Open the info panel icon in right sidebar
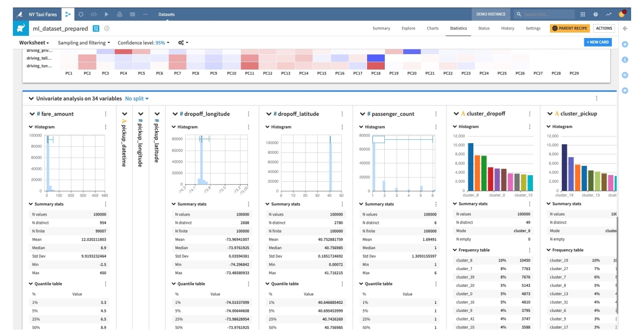The image size is (644, 336). click(624, 59)
